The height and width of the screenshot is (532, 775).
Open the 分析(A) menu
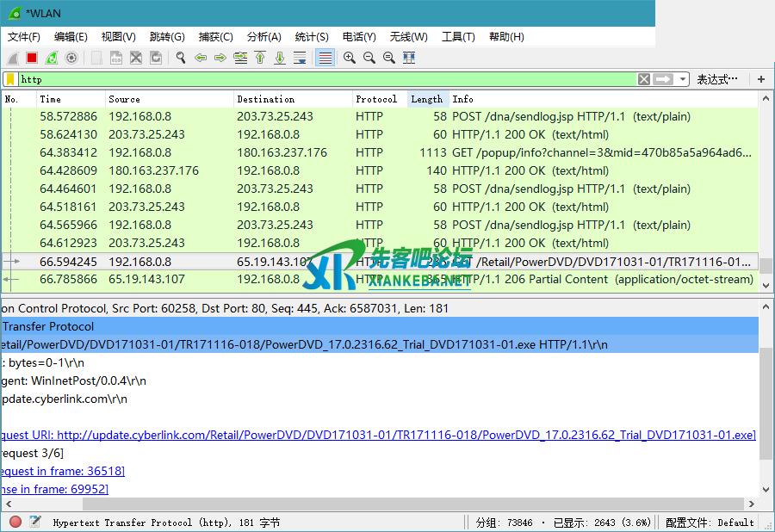pos(263,37)
